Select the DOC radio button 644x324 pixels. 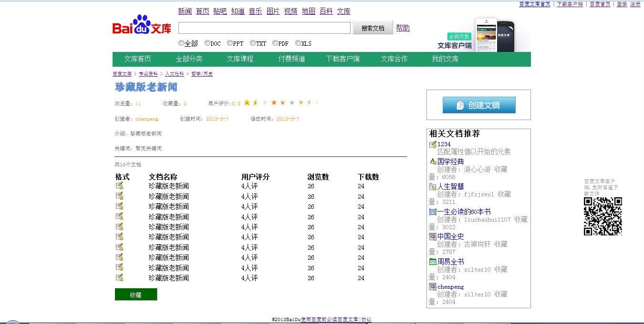[208, 43]
